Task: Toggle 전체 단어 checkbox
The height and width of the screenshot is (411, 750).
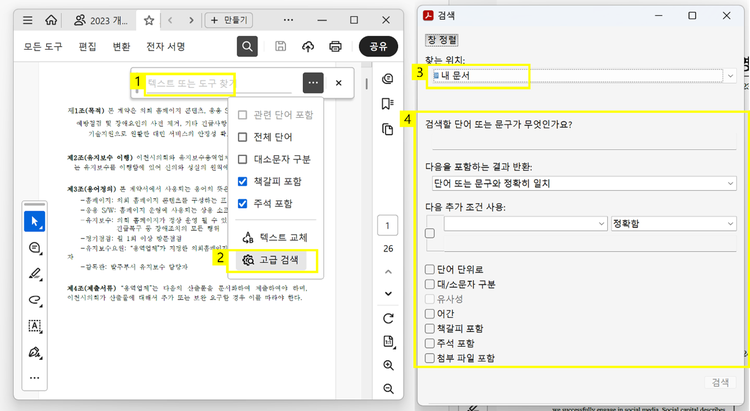Action: coord(243,137)
